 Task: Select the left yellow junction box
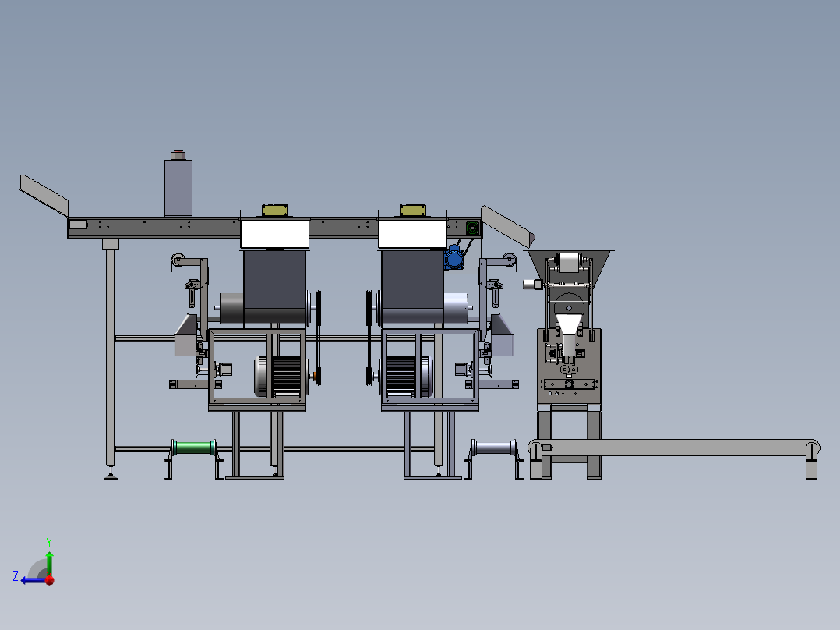(x=275, y=211)
